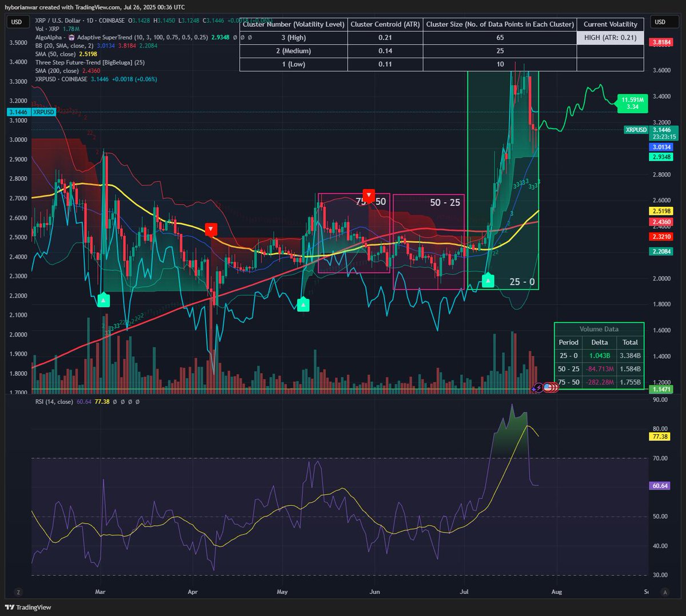The height and width of the screenshot is (616, 686).
Task: Click the Current Volatility header cell
Action: [x=610, y=25]
